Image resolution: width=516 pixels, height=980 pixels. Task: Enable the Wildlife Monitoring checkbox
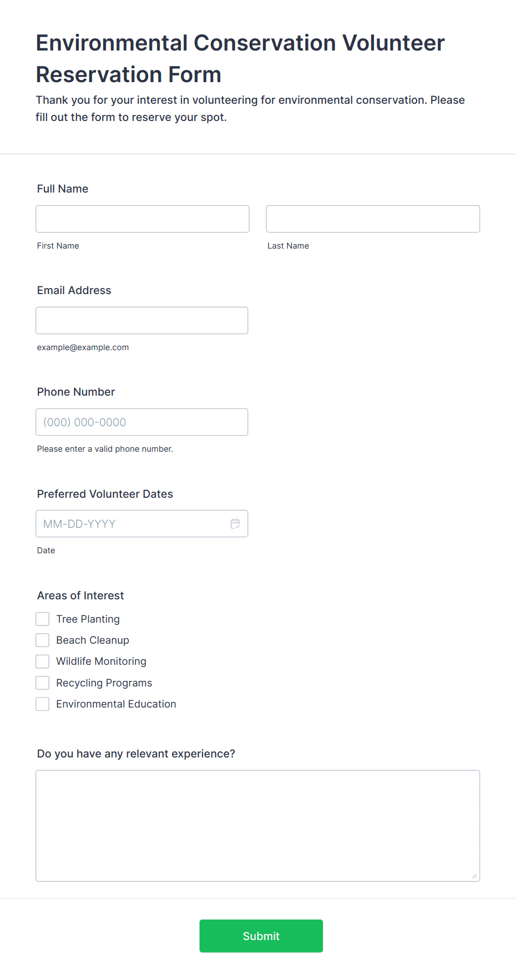click(43, 661)
